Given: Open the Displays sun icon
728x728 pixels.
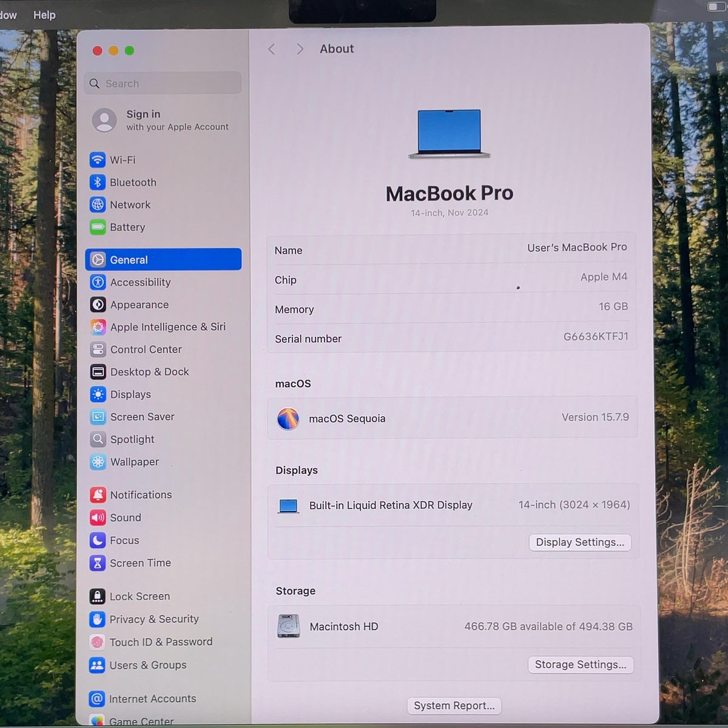Looking at the screenshot, I should coord(98,394).
